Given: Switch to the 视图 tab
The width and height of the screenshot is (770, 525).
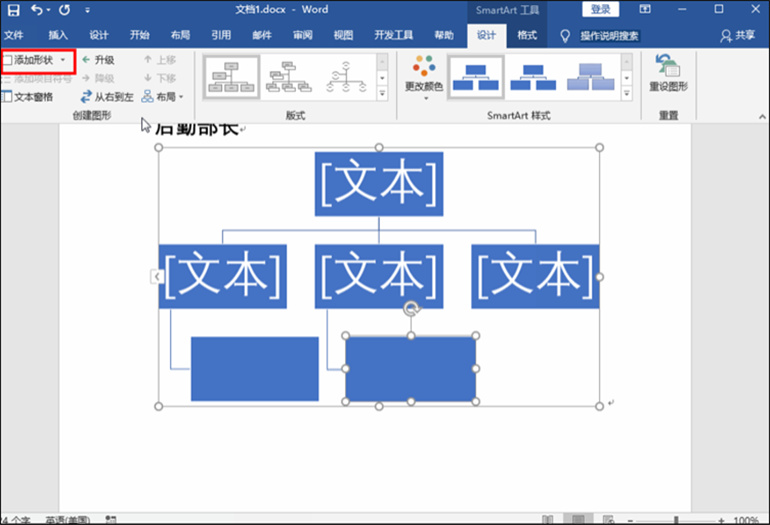Looking at the screenshot, I should pyautogui.click(x=343, y=35).
